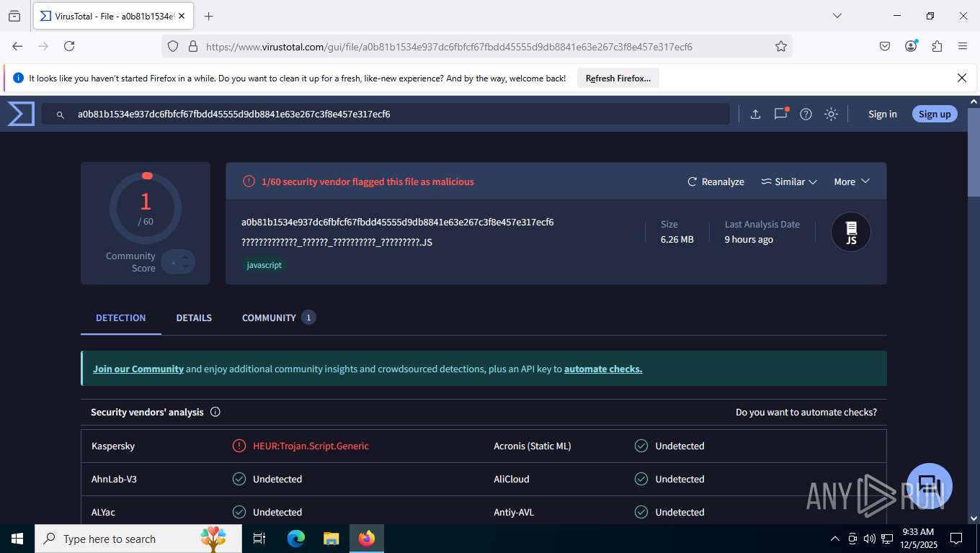Screen dimensions: 980x553
Task: Click the detection score circular gauge
Action: (x=146, y=208)
